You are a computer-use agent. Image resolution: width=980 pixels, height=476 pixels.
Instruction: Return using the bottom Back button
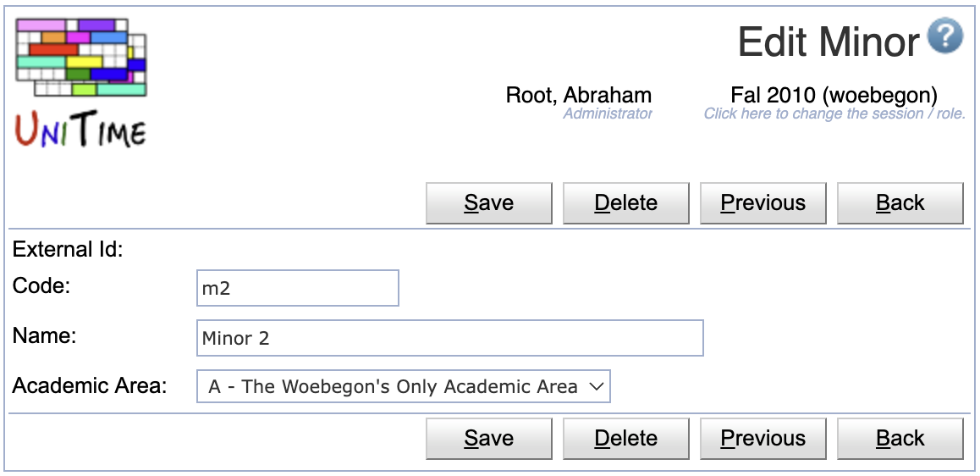pos(900,439)
